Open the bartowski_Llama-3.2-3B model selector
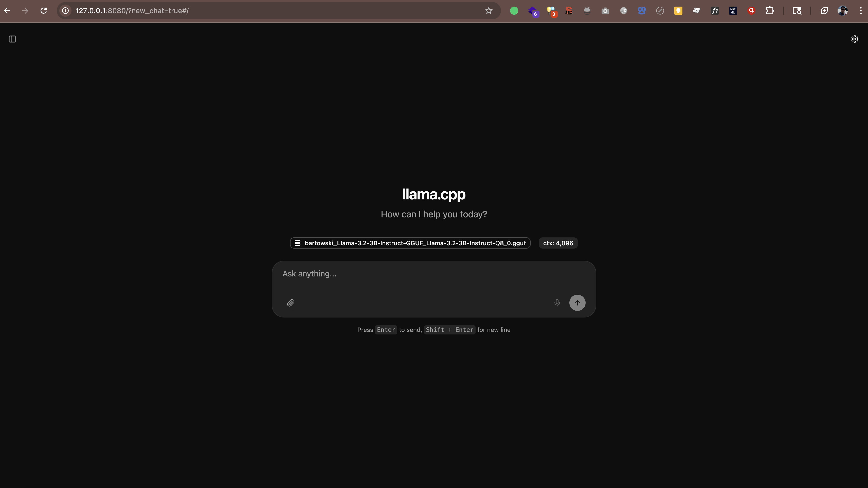 410,243
